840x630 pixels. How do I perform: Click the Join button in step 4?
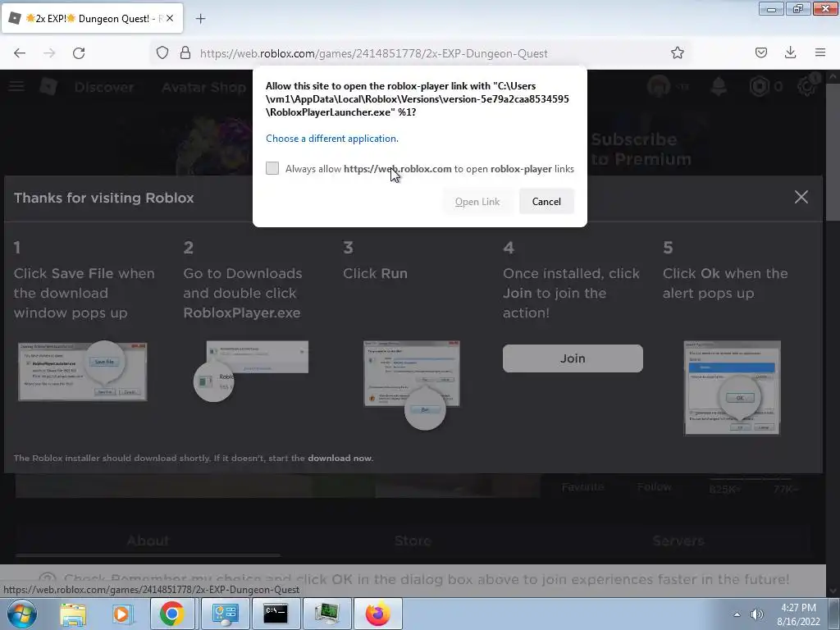click(x=573, y=358)
